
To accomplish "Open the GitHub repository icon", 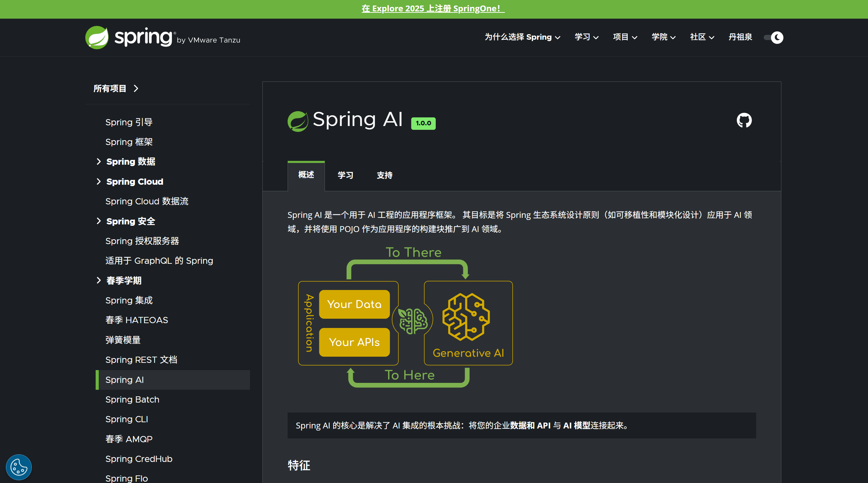I will [744, 120].
